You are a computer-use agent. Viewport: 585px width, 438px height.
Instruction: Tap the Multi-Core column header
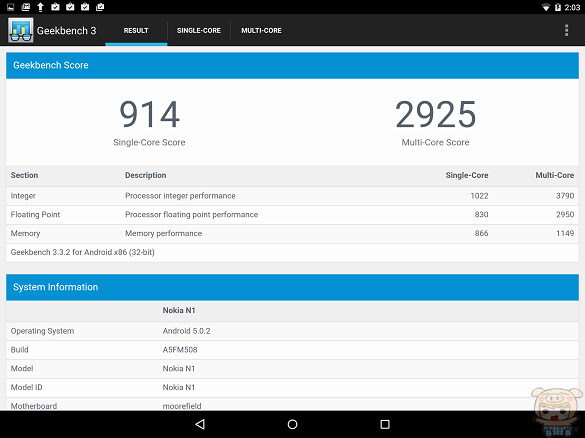[554, 175]
